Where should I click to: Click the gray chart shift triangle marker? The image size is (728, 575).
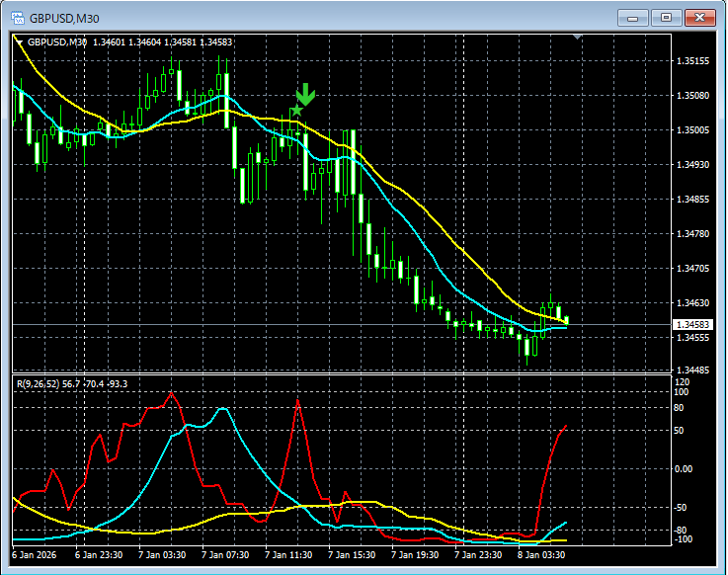pyautogui.click(x=577, y=37)
